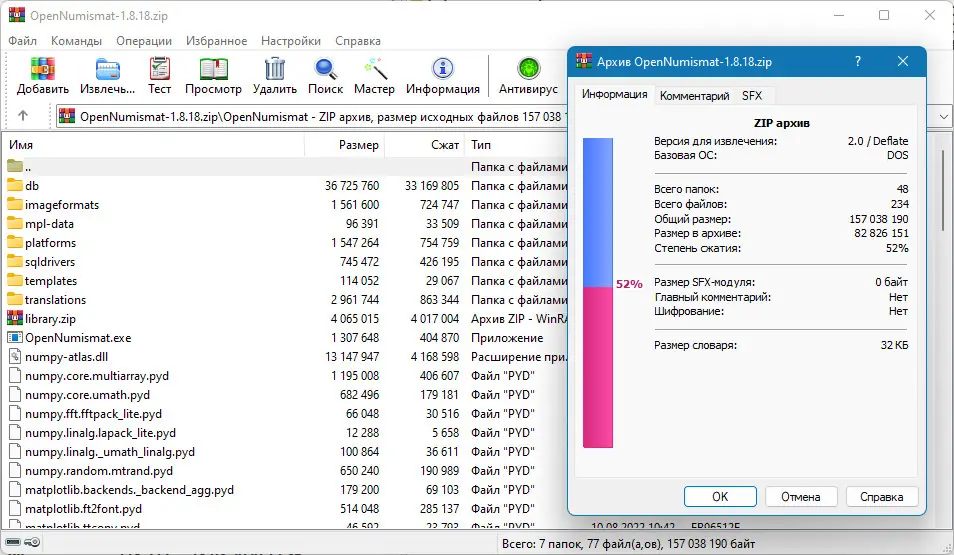Image resolution: width=954 pixels, height=555 pixels.
Task: Click the key icon in status bar
Action: pos(33,542)
